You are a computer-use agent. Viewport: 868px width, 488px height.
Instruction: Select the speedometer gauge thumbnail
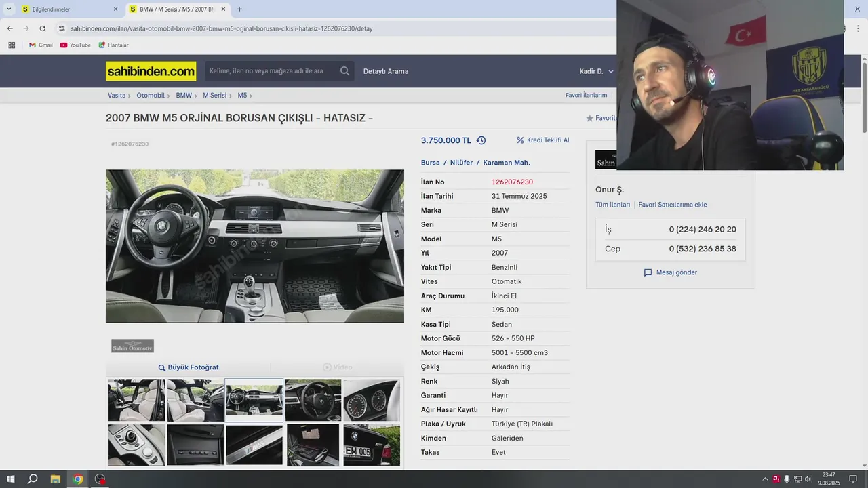[372, 400]
